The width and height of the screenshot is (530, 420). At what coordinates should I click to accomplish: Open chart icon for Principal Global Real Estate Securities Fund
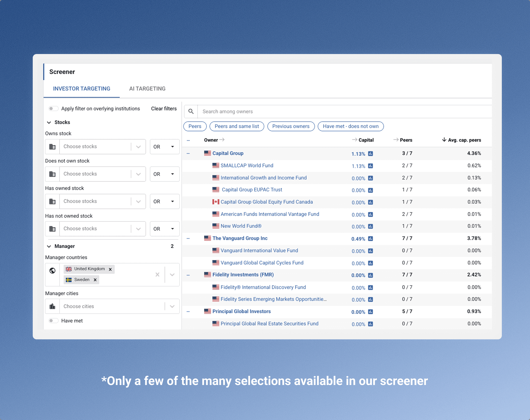371,324
